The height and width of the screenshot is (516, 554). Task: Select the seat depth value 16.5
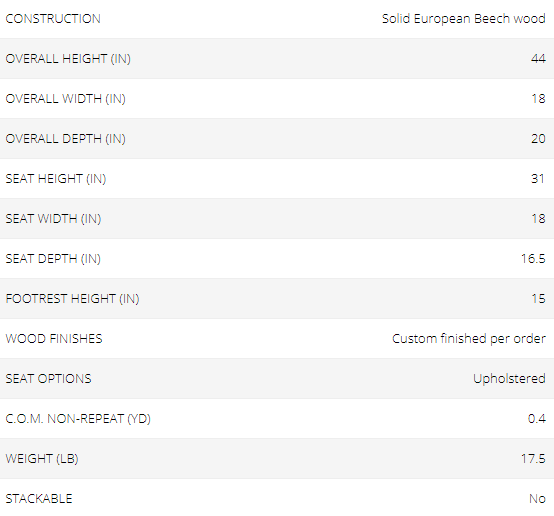533,258
